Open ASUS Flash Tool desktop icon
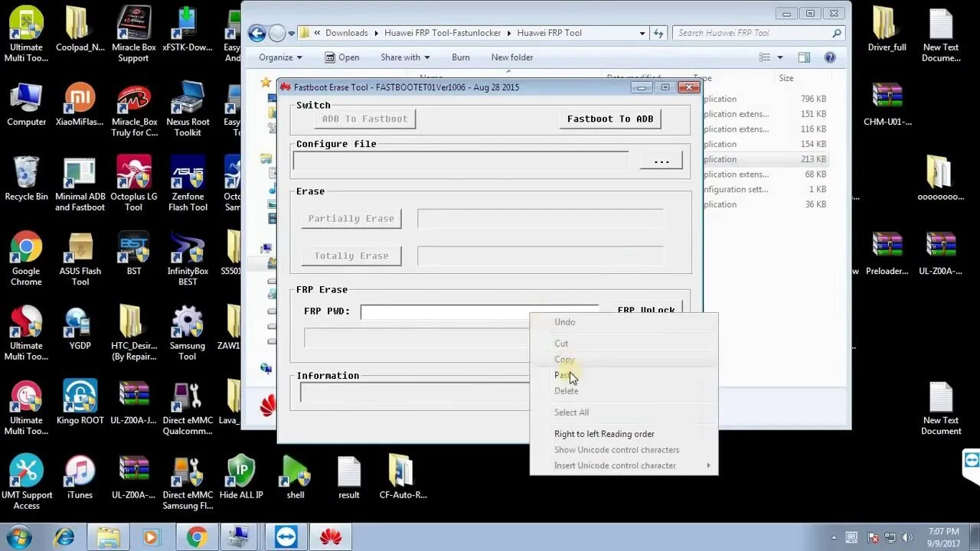The height and width of the screenshot is (551, 980). [80, 259]
